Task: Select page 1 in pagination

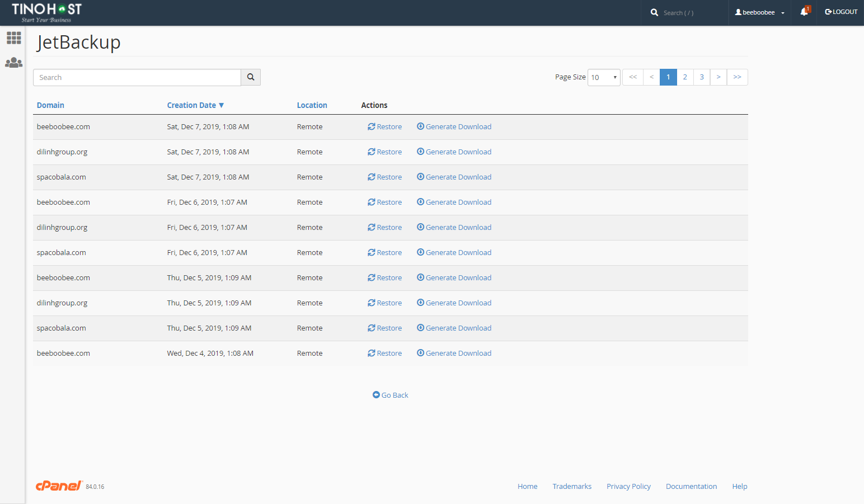Action: click(668, 77)
